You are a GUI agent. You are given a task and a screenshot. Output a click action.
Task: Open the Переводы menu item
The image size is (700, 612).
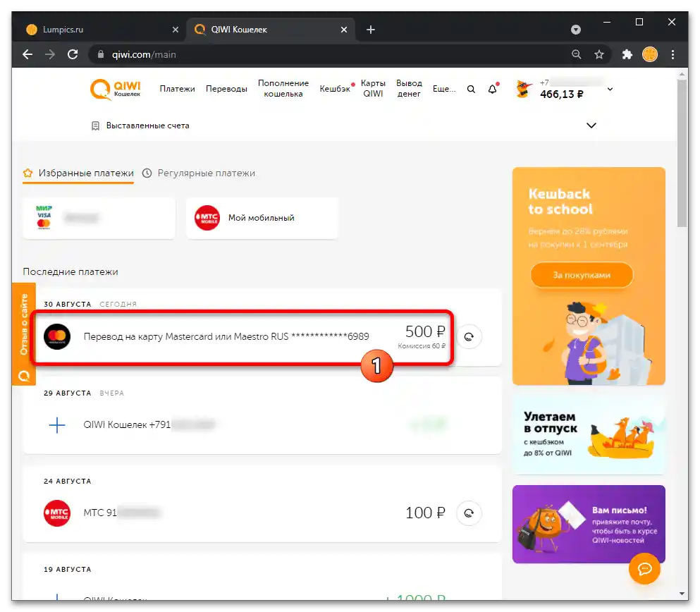click(x=226, y=89)
